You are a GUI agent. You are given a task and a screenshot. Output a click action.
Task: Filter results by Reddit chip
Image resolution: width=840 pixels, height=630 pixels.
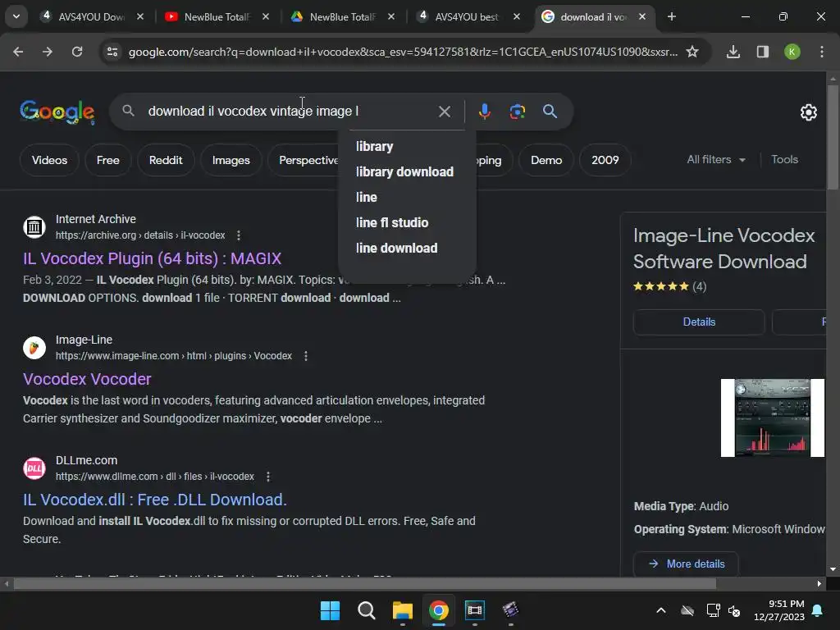[166, 160]
